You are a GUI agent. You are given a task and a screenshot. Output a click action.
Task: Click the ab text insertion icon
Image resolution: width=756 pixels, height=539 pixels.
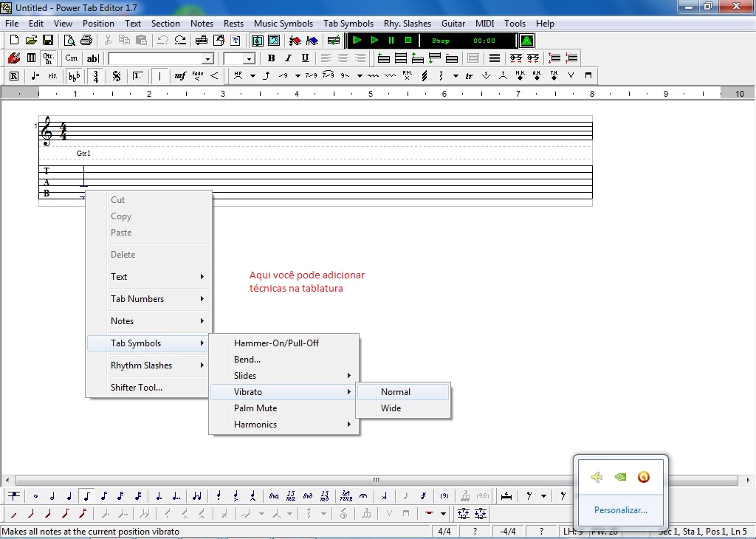coord(92,58)
